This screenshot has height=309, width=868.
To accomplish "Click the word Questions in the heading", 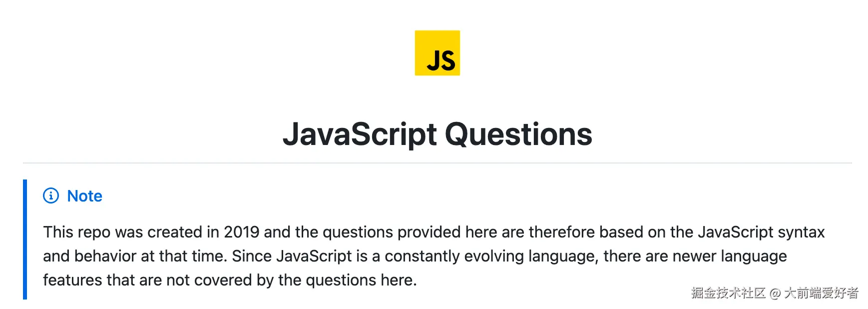I will tap(518, 134).
